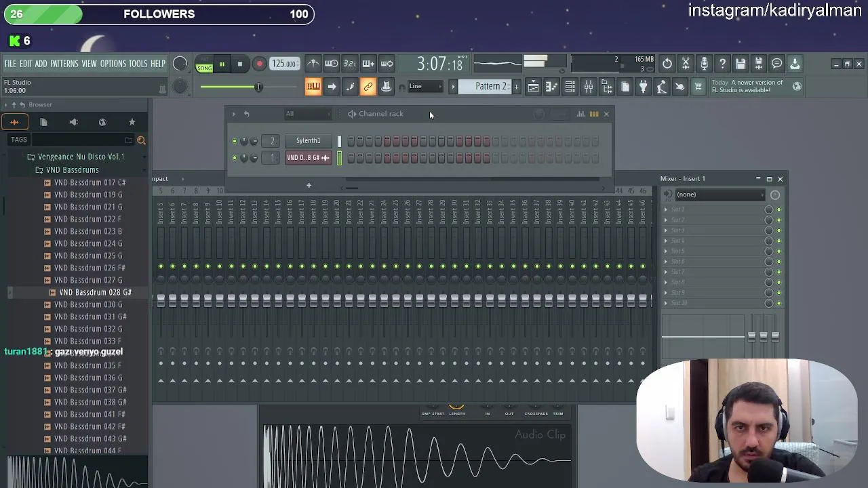Open the (none) mixer preset dropdown
This screenshot has height=488, width=868.
tap(719, 195)
